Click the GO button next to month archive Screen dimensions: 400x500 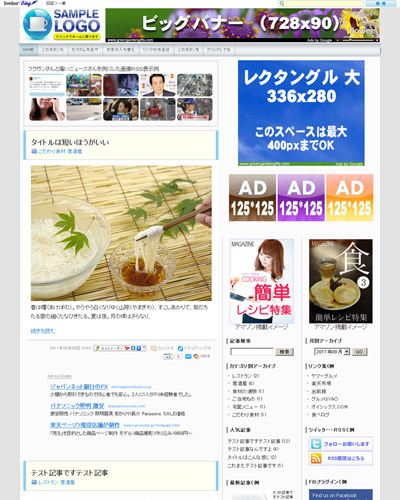pos(360,352)
